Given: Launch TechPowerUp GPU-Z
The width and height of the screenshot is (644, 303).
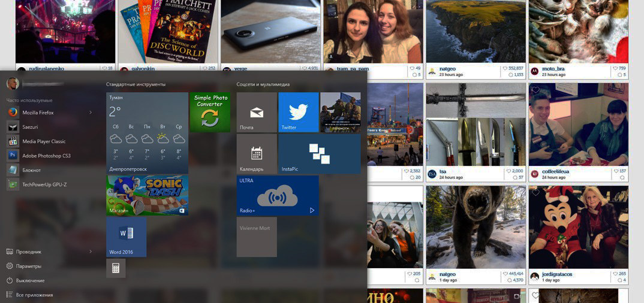Looking at the screenshot, I should pyautogui.click(x=49, y=184).
